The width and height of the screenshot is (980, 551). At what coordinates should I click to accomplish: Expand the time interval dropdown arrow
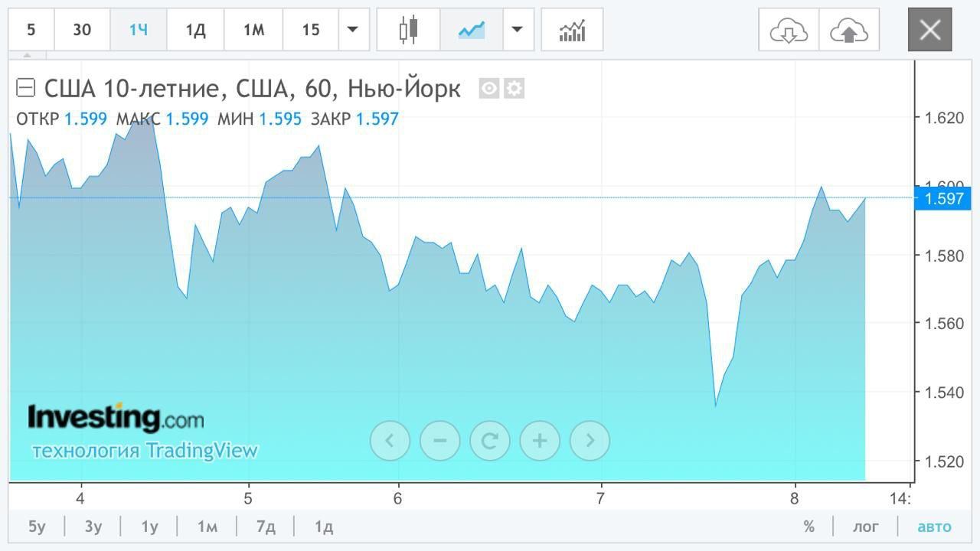point(352,30)
